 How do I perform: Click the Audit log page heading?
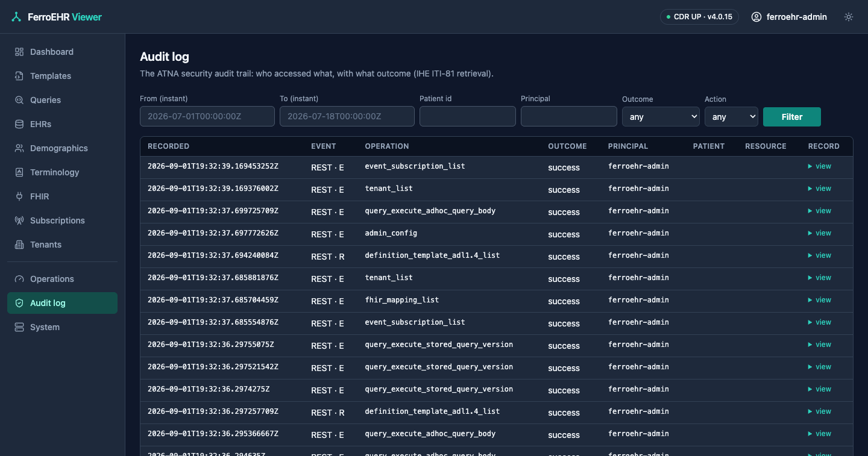click(165, 57)
